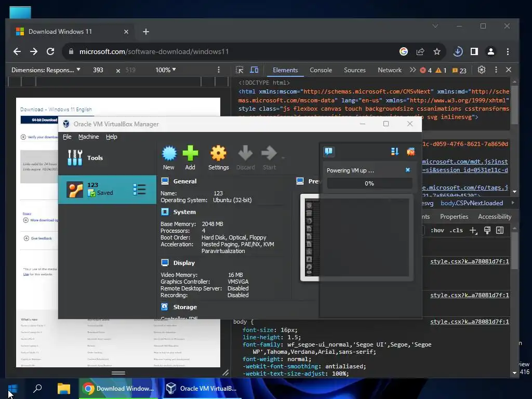
Task: Click the issues count badge showing 23
Action: click(459, 71)
